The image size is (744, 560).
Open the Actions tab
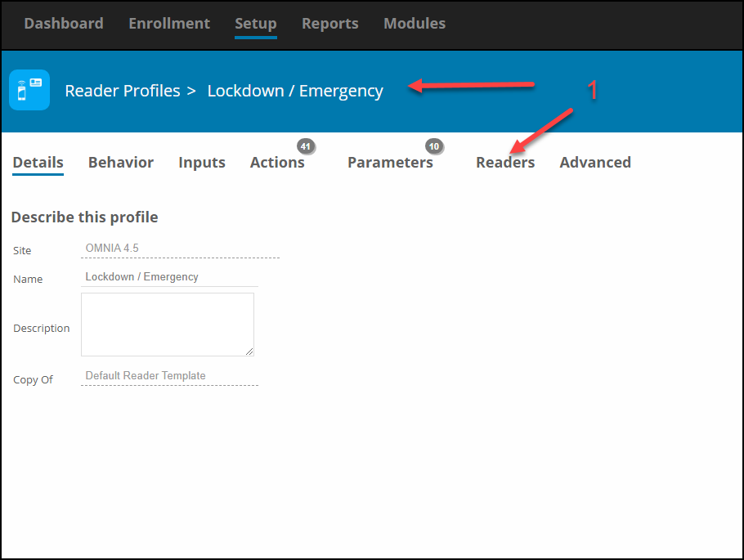click(277, 163)
